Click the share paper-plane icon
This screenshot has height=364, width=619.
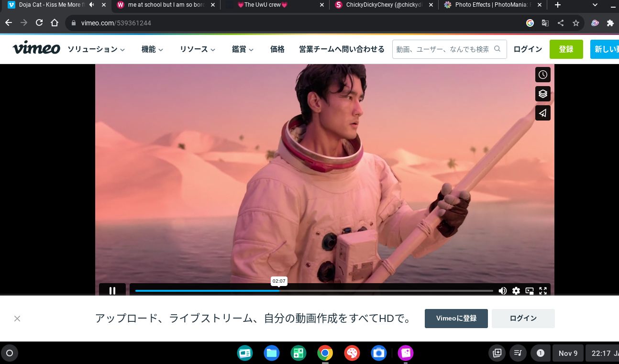[x=542, y=113]
